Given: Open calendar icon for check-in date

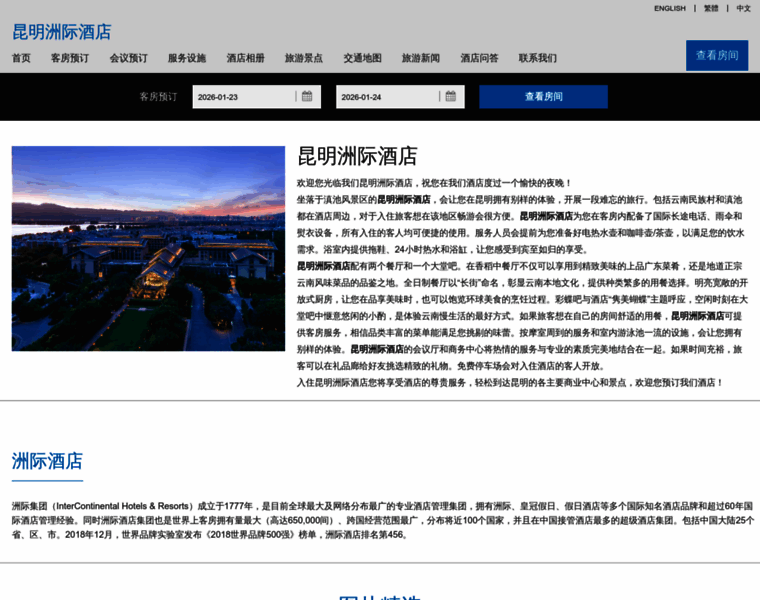Looking at the screenshot, I should point(308,97).
